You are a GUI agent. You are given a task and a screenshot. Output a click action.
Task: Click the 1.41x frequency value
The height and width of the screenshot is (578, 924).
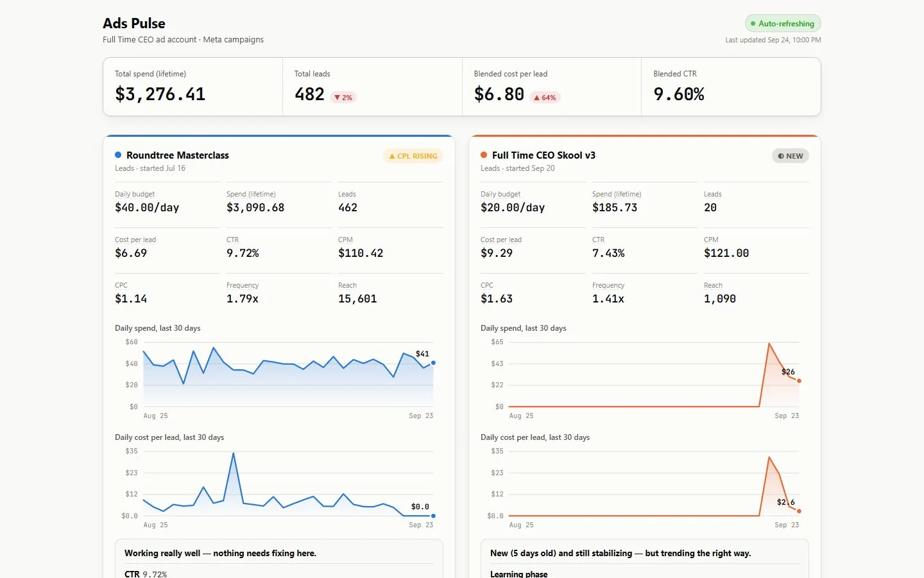(608, 299)
